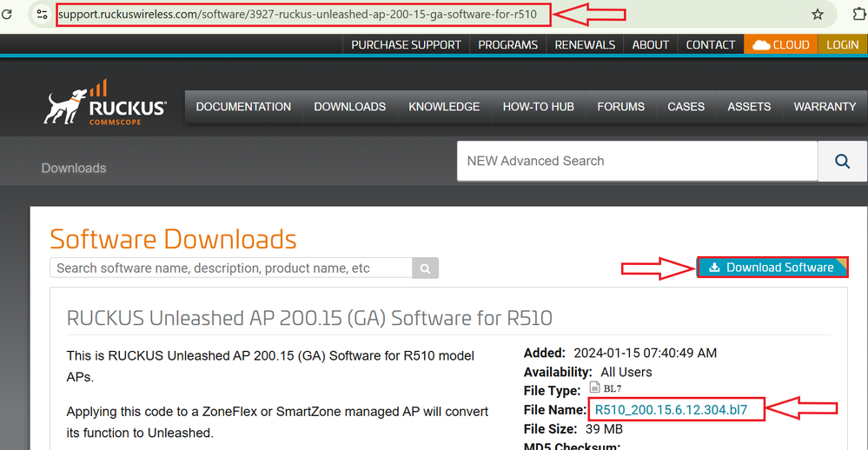This screenshot has width=868, height=450.
Task: Click the LOGIN button
Action: [x=842, y=44]
